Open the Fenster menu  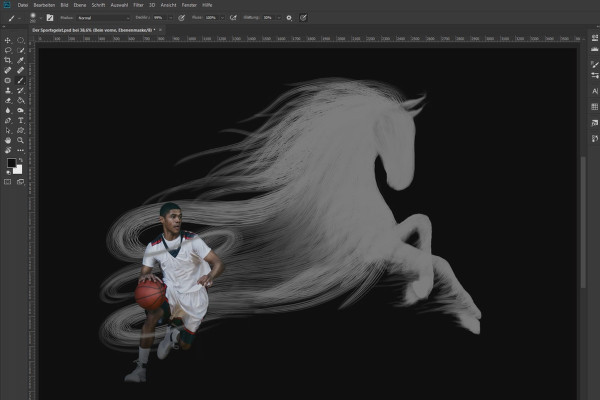click(x=189, y=5)
